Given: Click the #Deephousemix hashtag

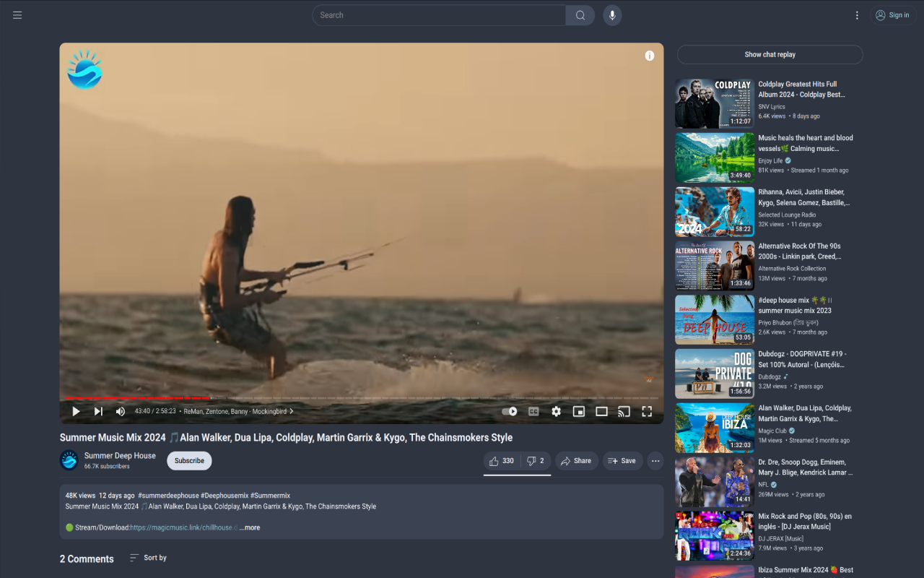Looking at the screenshot, I should point(225,496).
